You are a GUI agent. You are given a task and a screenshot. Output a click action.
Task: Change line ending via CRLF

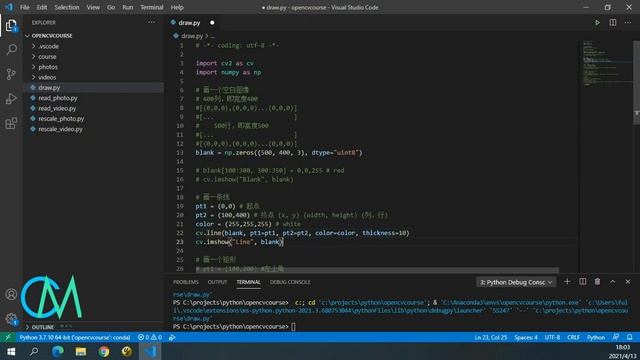573,337
